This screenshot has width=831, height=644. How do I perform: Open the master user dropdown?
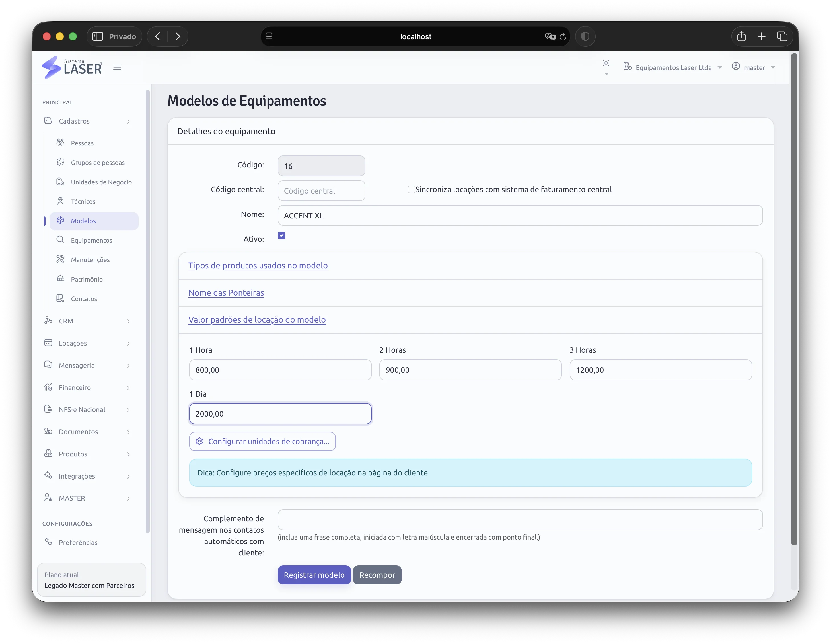[753, 67]
